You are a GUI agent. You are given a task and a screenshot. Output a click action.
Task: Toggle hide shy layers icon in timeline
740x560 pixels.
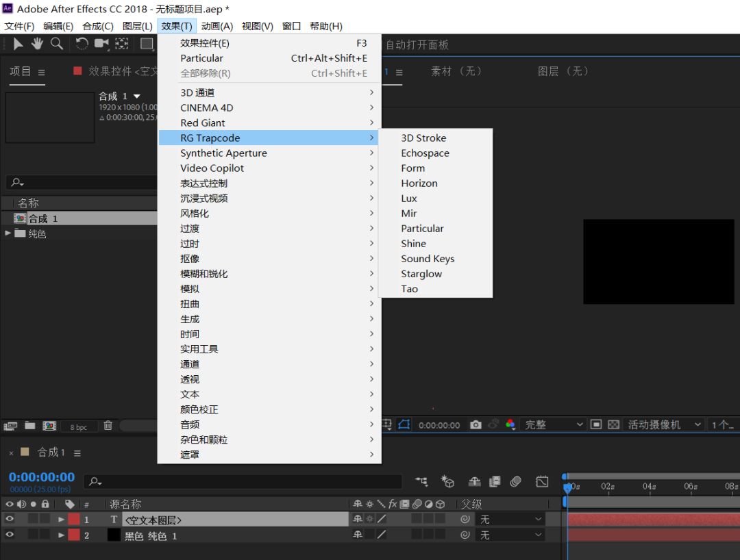(474, 481)
